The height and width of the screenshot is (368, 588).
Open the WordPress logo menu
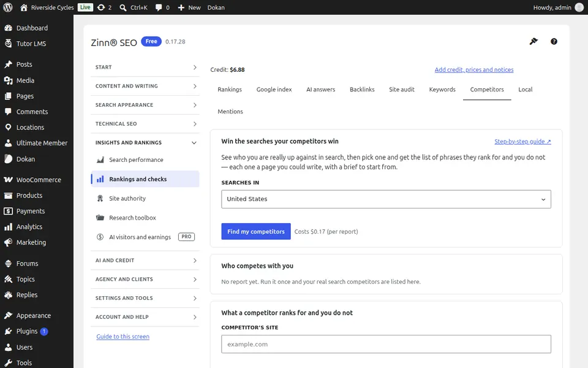pyautogui.click(x=8, y=7)
